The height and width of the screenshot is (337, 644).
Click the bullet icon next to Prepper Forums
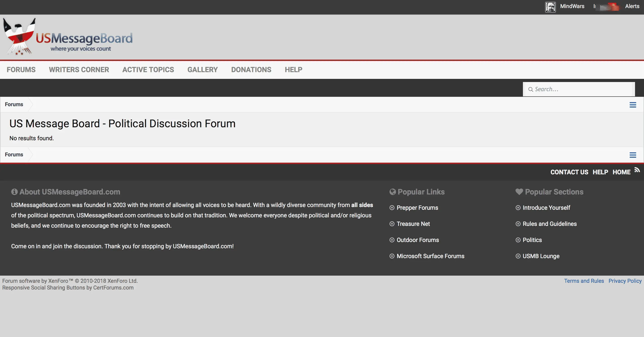pos(392,207)
